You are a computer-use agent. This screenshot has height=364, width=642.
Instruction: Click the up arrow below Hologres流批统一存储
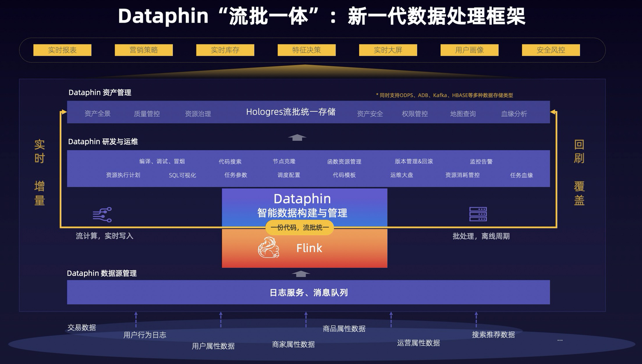click(297, 137)
